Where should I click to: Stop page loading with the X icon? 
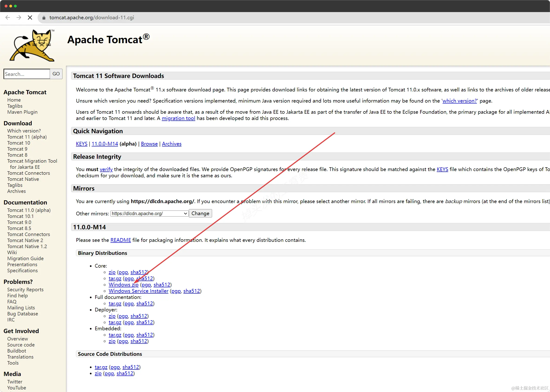pyautogui.click(x=30, y=18)
